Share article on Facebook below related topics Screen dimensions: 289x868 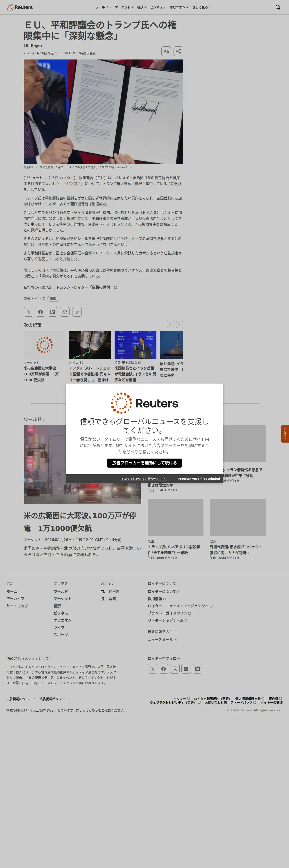click(x=40, y=312)
